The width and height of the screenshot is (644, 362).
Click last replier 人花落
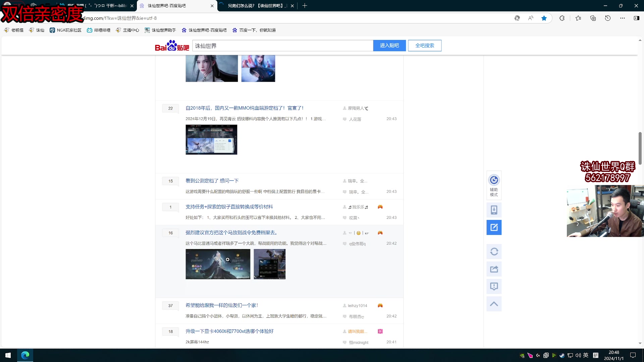355,119
